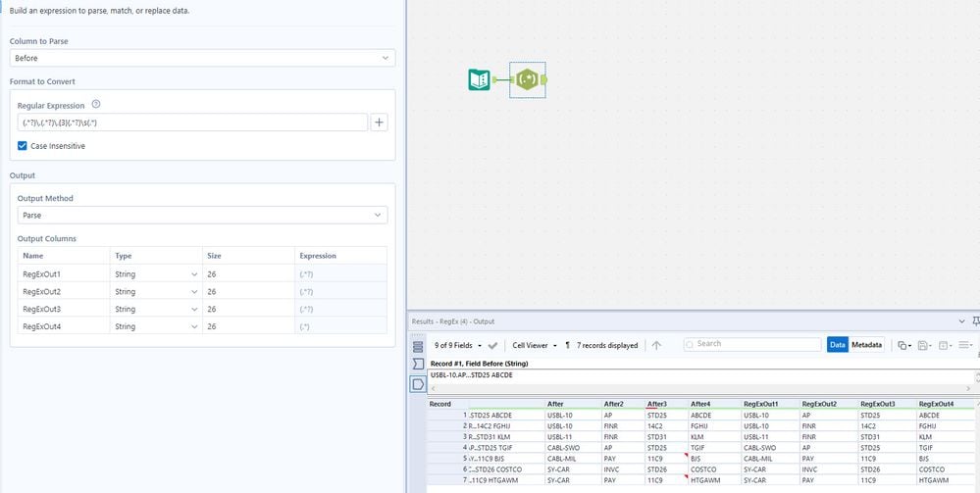Select the 'INVC' cell in After2 column
Image resolution: width=980 pixels, height=493 pixels.
click(623, 469)
